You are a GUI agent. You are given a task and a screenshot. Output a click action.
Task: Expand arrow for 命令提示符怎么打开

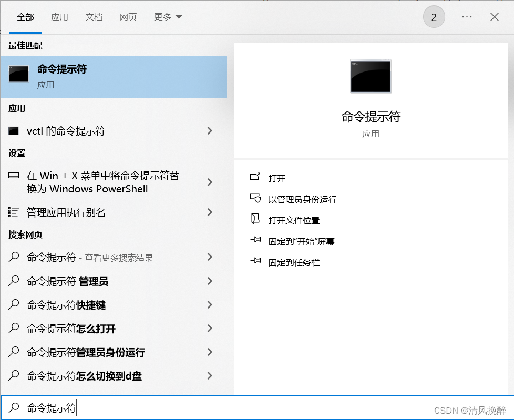point(210,328)
